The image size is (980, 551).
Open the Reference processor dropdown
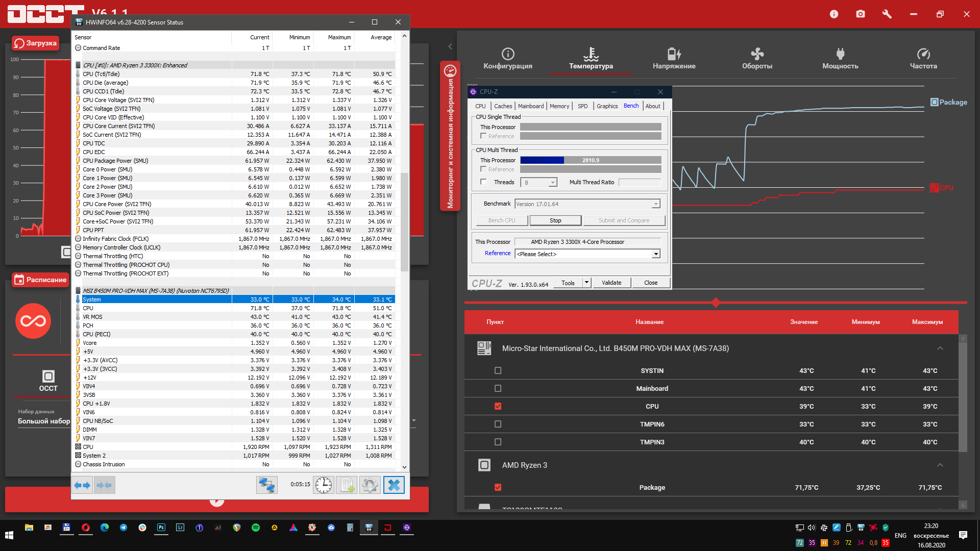click(656, 254)
